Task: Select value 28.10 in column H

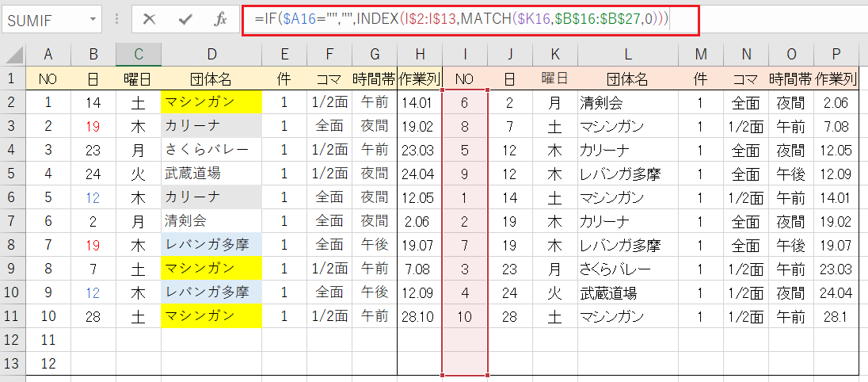Action: point(420,316)
